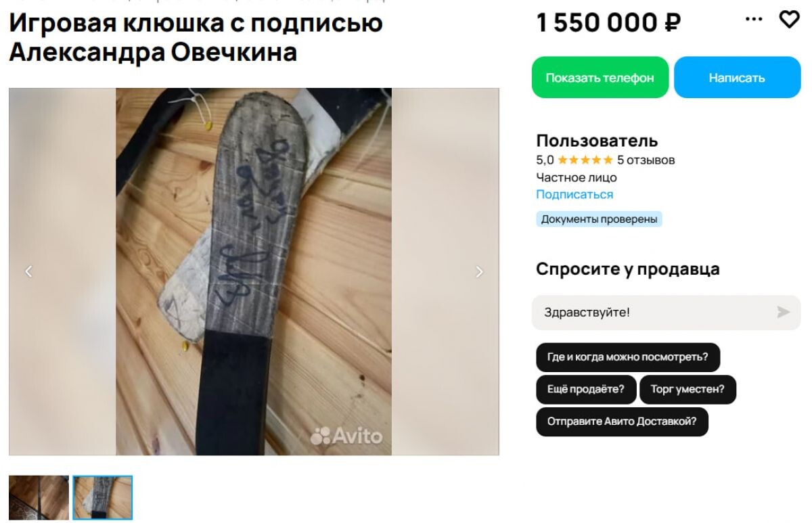Click 'Написать' blue button
Viewport: 812px width, 523px height.
tap(737, 77)
